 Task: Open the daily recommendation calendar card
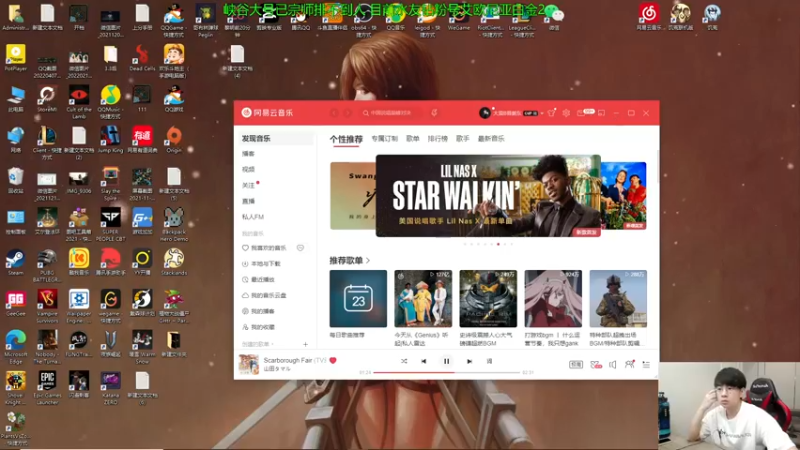coord(358,298)
